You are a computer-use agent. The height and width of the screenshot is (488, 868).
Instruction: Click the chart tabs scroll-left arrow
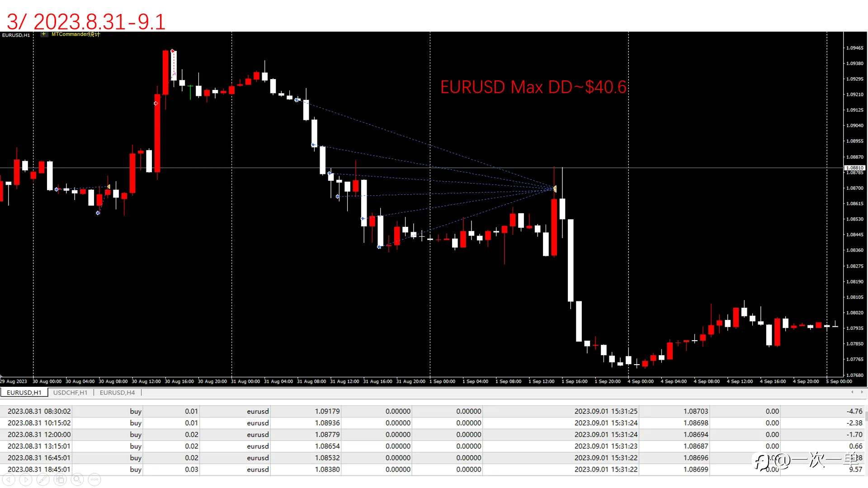coord(852,392)
